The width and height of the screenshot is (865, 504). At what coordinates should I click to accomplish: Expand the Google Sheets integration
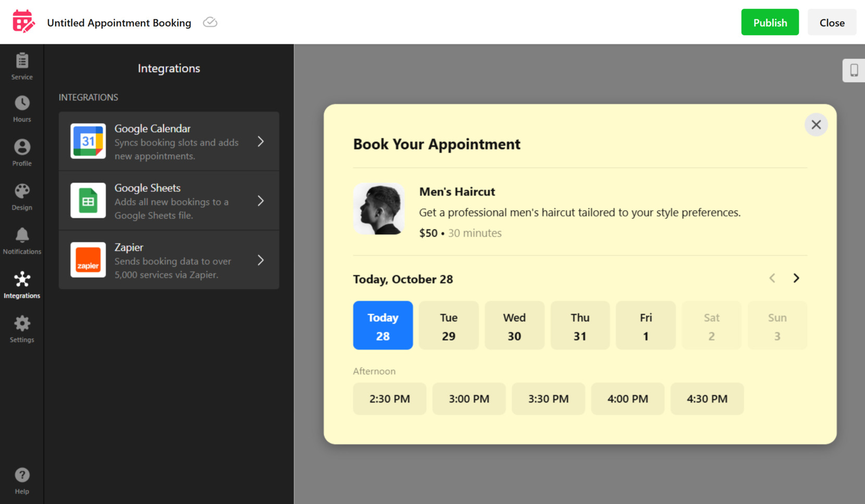(169, 201)
